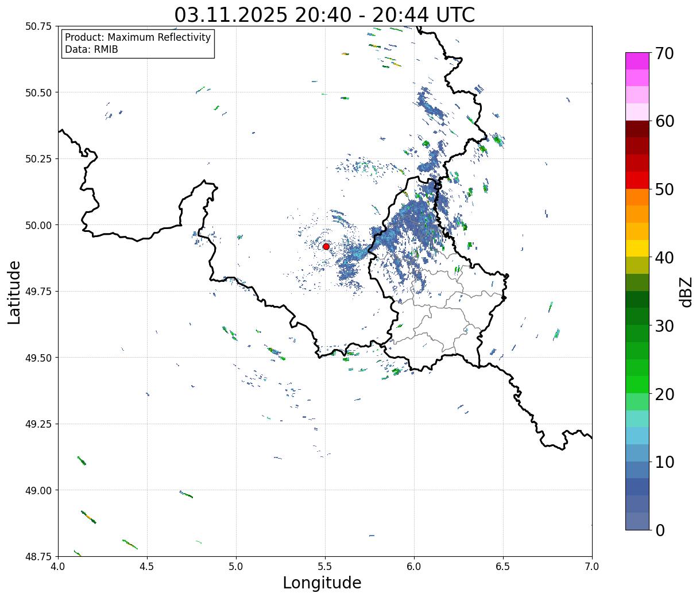Click the longitude tick label 6.5
700x597 pixels.
click(503, 567)
